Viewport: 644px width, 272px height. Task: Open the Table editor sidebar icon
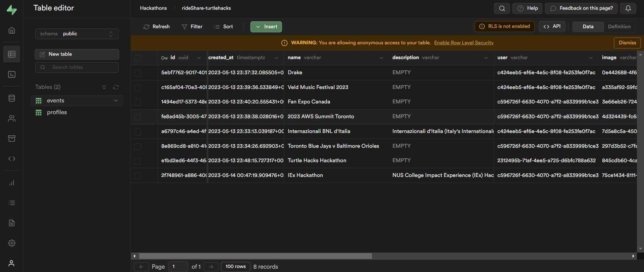click(12, 54)
